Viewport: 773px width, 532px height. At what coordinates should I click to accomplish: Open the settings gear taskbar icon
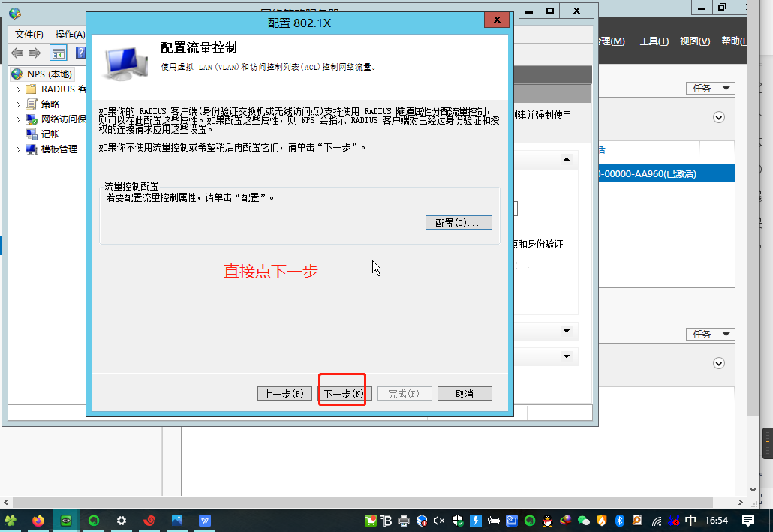tap(122, 521)
